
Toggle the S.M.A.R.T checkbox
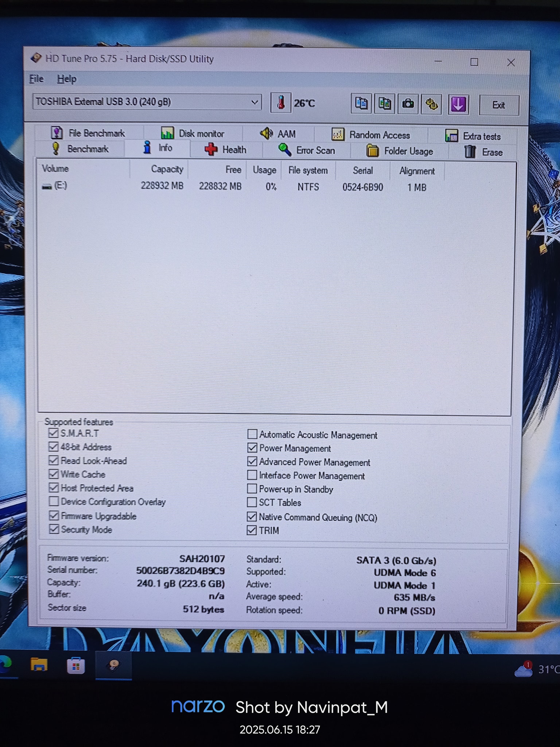(53, 433)
